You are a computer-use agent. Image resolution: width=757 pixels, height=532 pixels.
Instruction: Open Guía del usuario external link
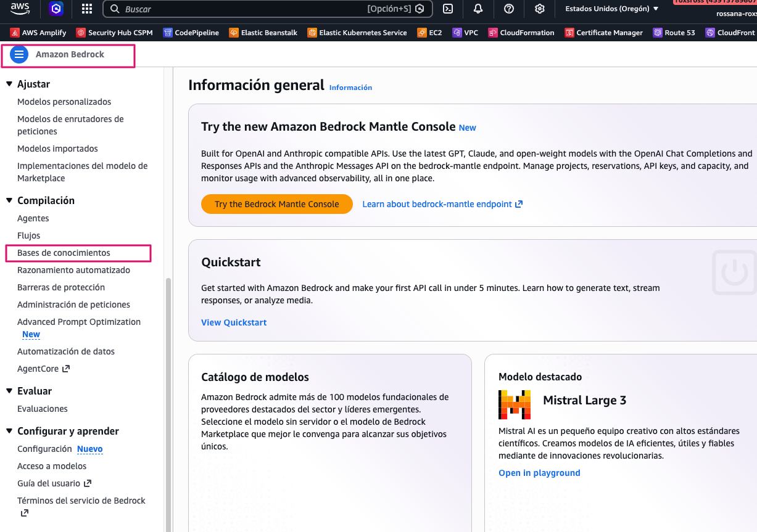pyautogui.click(x=54, y=483)
